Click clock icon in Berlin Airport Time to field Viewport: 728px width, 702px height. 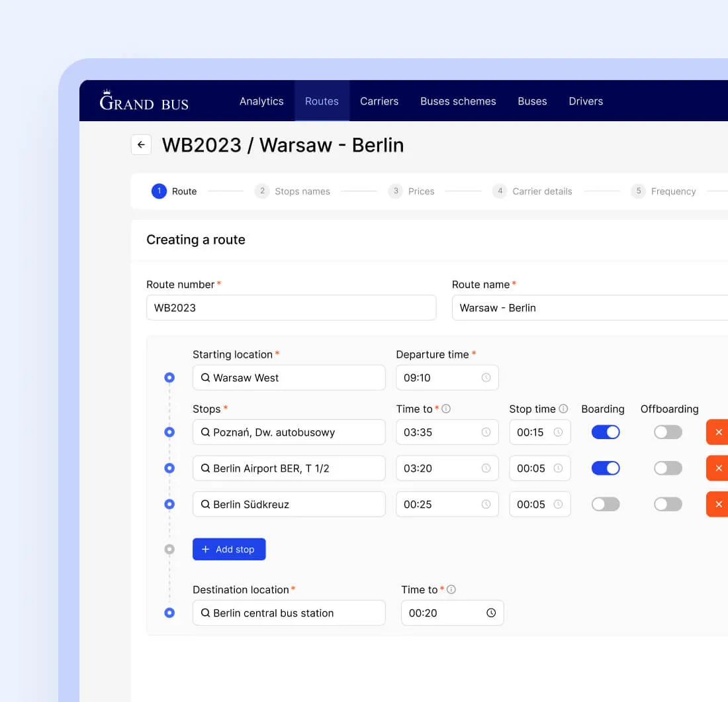pyautogui.click(x=486, y=468)
